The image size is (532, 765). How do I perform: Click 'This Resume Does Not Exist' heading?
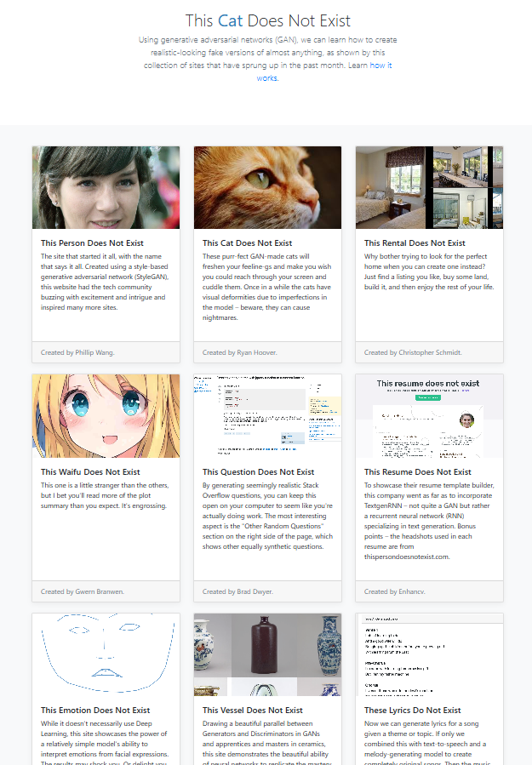pyautogui.click(x=417, y=471)
